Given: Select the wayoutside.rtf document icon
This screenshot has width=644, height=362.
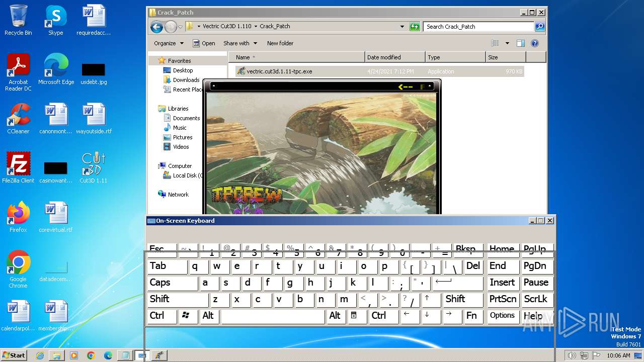Looking at the screenshot, I should pos(94,119).
